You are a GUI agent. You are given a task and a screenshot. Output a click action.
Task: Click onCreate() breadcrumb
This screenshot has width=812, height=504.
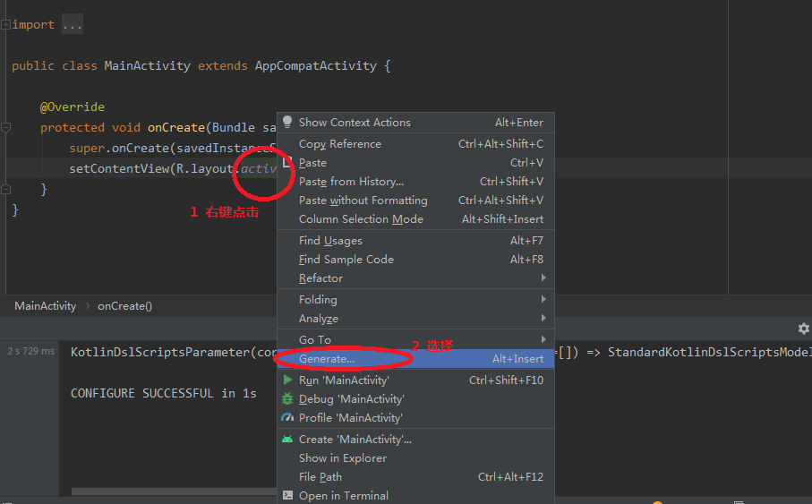point(124,305)
